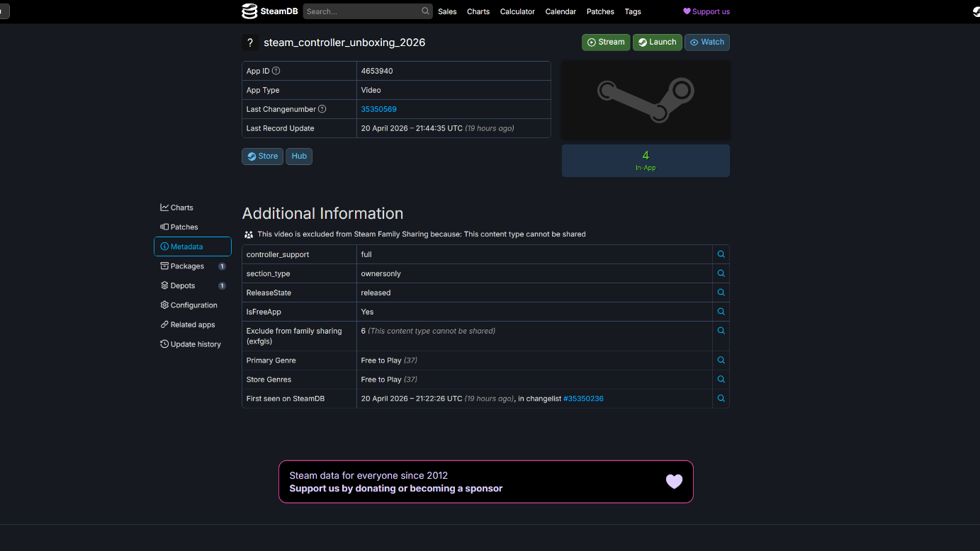Open the Tags menu item
Screen dimensions: 980x551
633,11
